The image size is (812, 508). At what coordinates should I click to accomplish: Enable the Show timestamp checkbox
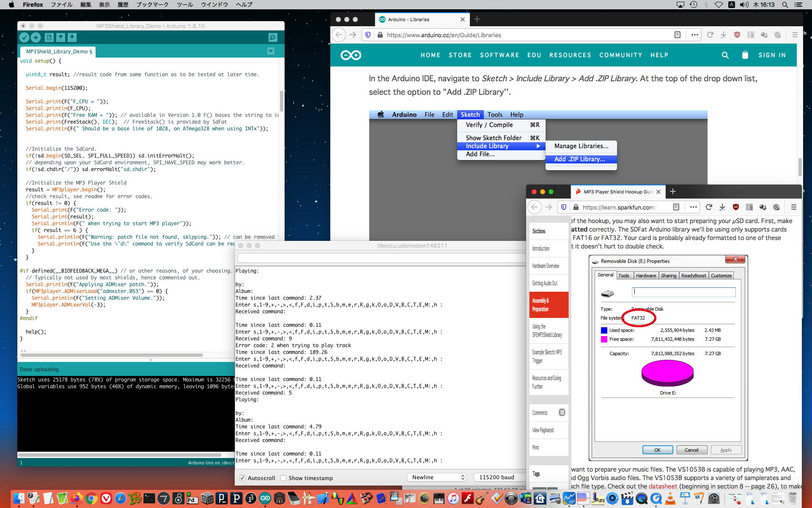pos(283,478)
